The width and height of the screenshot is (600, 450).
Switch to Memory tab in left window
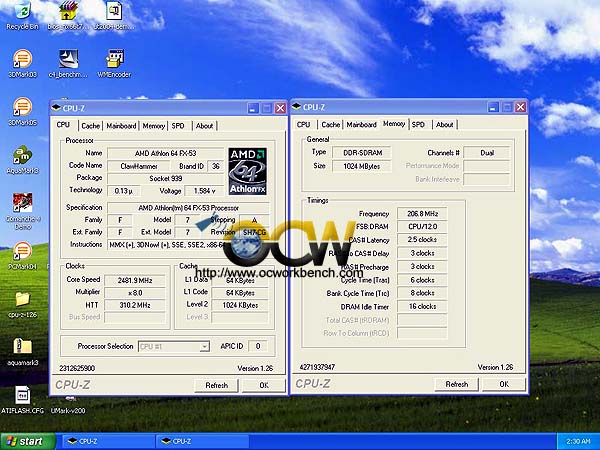coord(153,126)
